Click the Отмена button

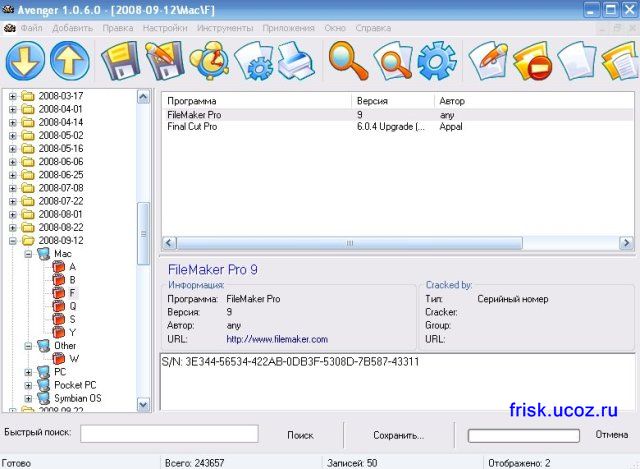[611, 435]
